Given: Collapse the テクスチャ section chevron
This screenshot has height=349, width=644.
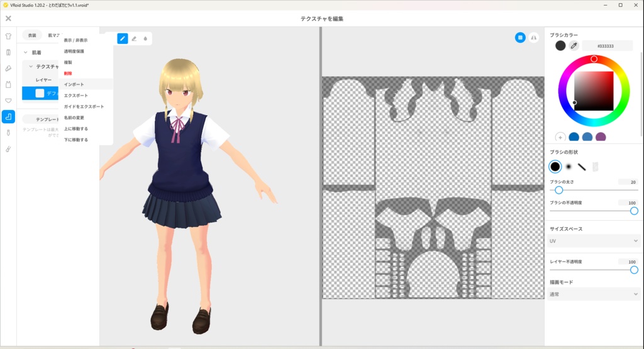Looking at the screenshot, I should (31, 66).
